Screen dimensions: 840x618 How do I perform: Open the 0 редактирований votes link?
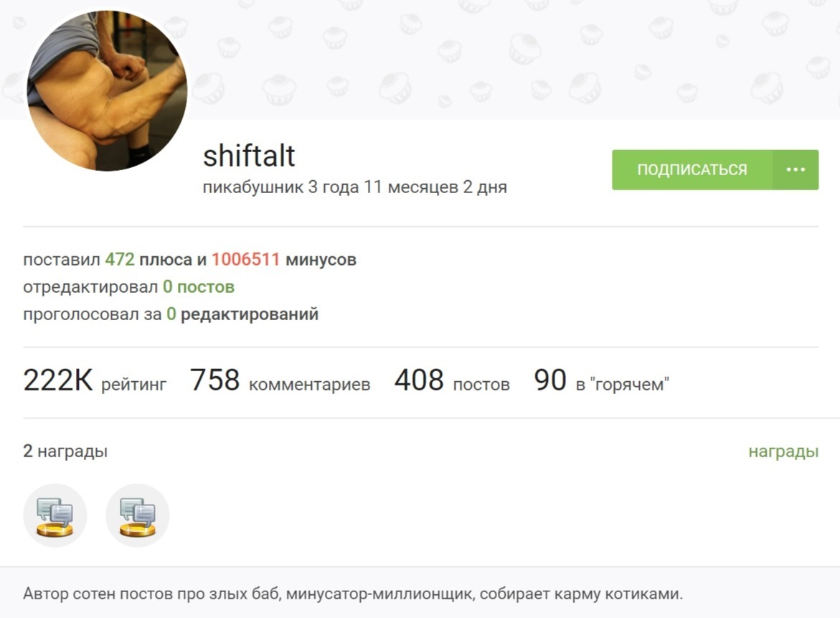[x=242, y=314]
